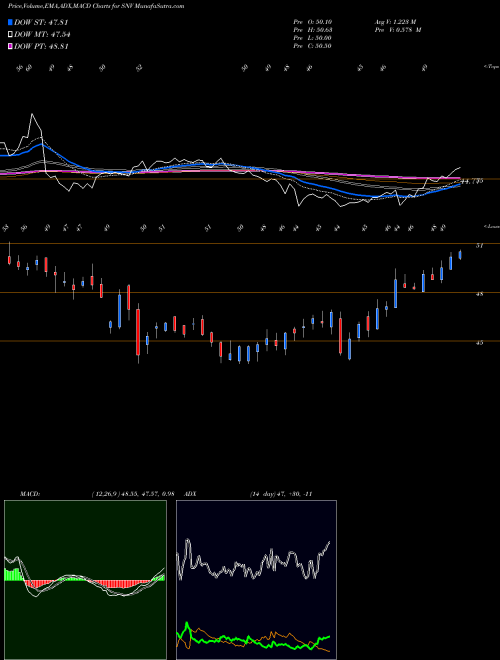Click the ADX indicator chart panel
This screenshot has width=500, height=660.
pyautogui.click(x=256, y=580)
